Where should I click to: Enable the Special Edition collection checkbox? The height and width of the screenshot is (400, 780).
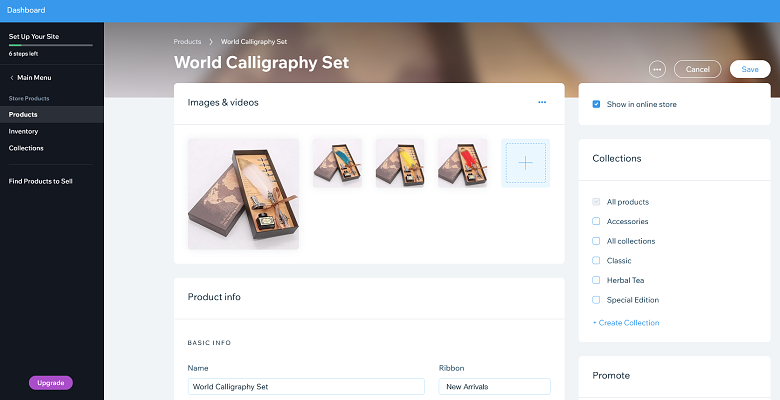pos(596,300)
